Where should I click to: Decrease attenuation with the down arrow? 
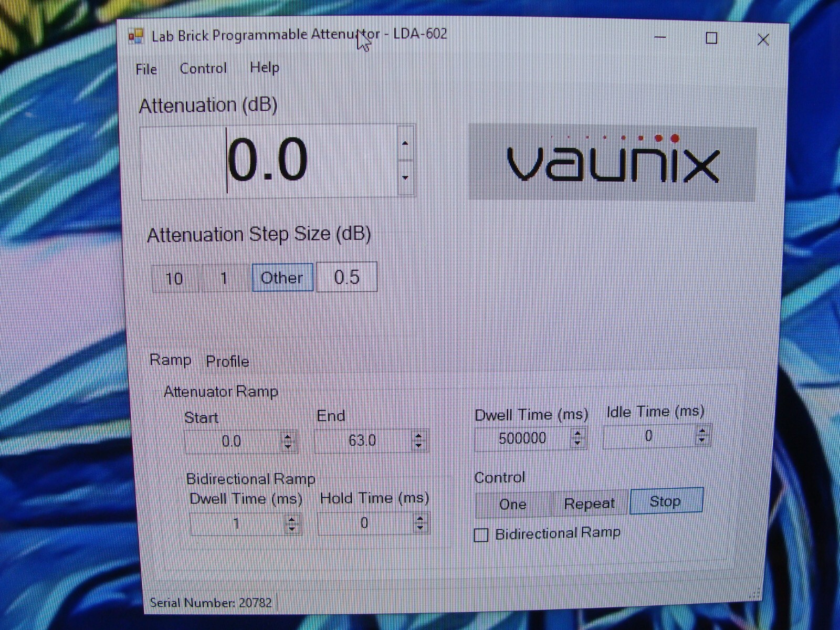(405, 177)
